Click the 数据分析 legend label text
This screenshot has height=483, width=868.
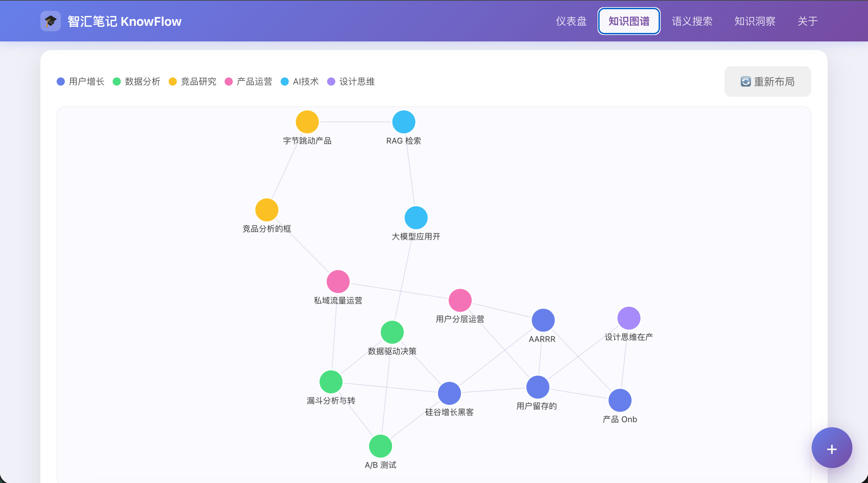click(x=143, y=82)
